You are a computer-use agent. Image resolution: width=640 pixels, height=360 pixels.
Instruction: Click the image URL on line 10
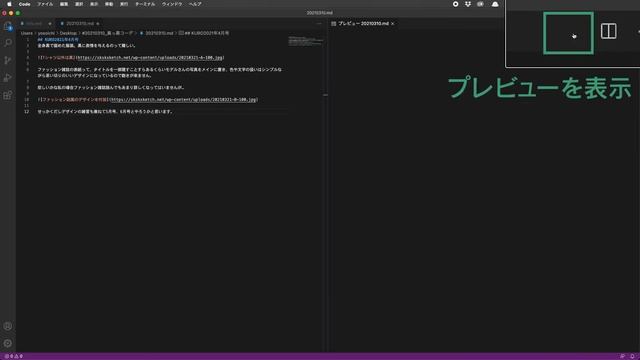tap(184, 100)
